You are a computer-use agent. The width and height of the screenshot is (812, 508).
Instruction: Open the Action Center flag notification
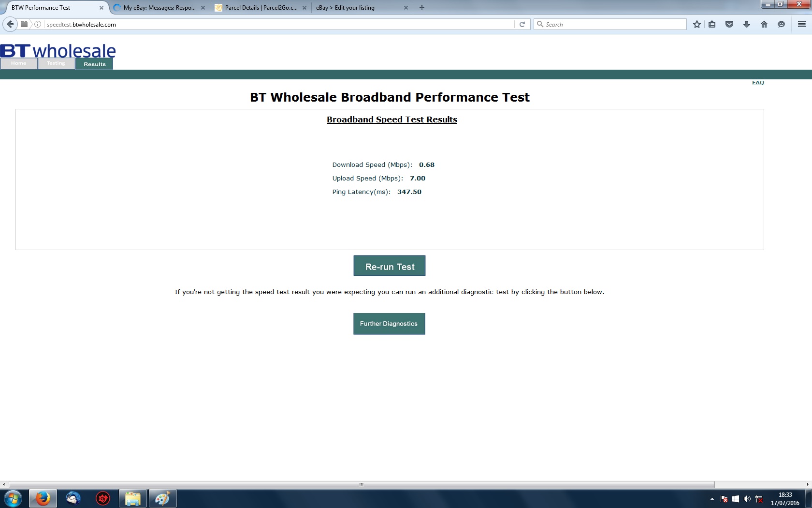tap(724, 499)
